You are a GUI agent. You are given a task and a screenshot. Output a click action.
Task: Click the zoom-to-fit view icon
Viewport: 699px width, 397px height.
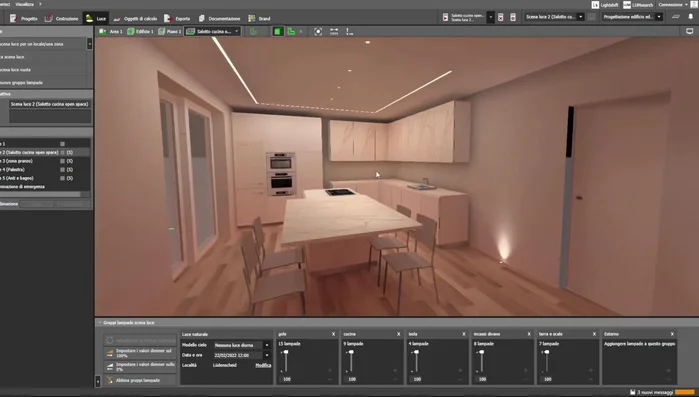(318, 32)
